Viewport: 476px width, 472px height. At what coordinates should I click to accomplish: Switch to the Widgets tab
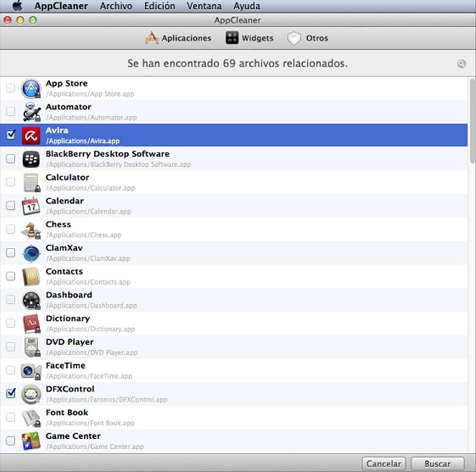[x=249, y=38]
